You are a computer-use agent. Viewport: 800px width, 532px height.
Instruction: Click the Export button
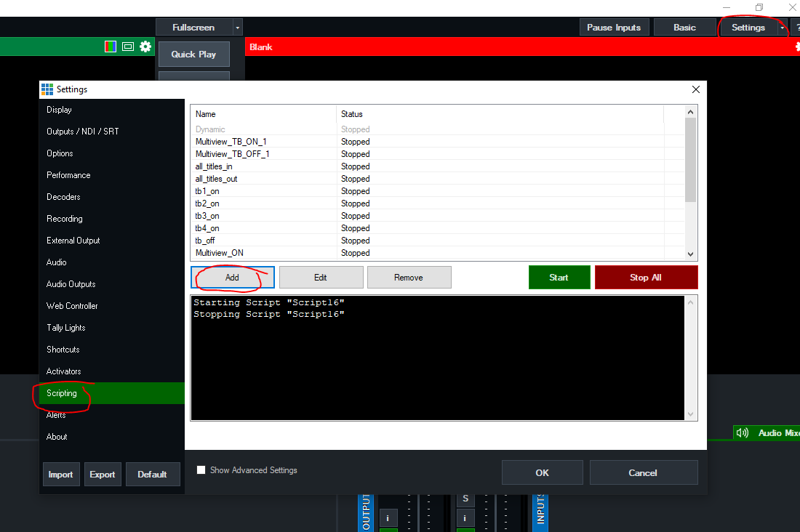(103, 475)
